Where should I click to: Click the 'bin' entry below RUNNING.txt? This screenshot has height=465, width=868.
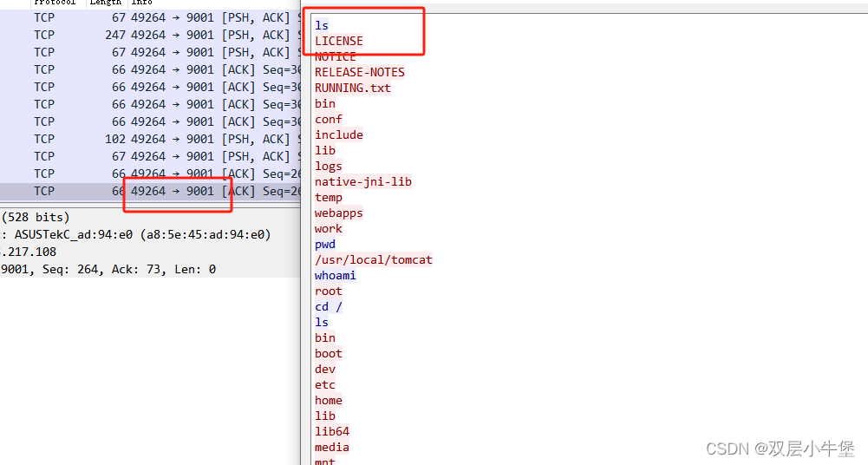(325, 103)
